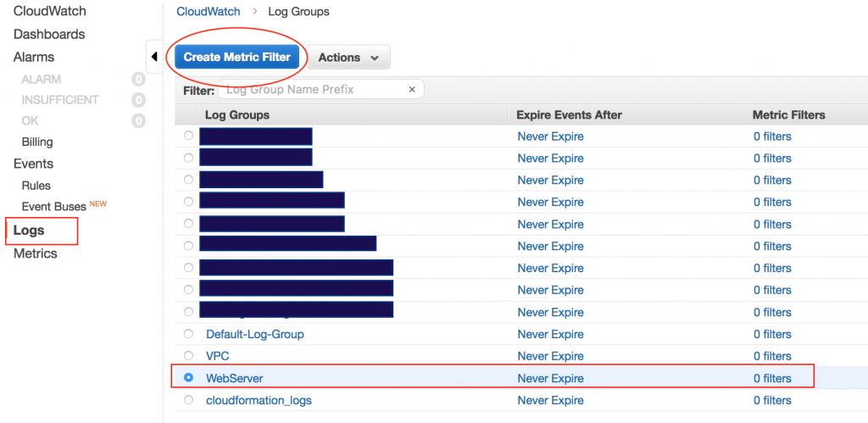This screenshot has height=423, width=868.
Task: Click the INSUFFICIENT count badge
Action: pyautogui.click(x=138, y=100)
